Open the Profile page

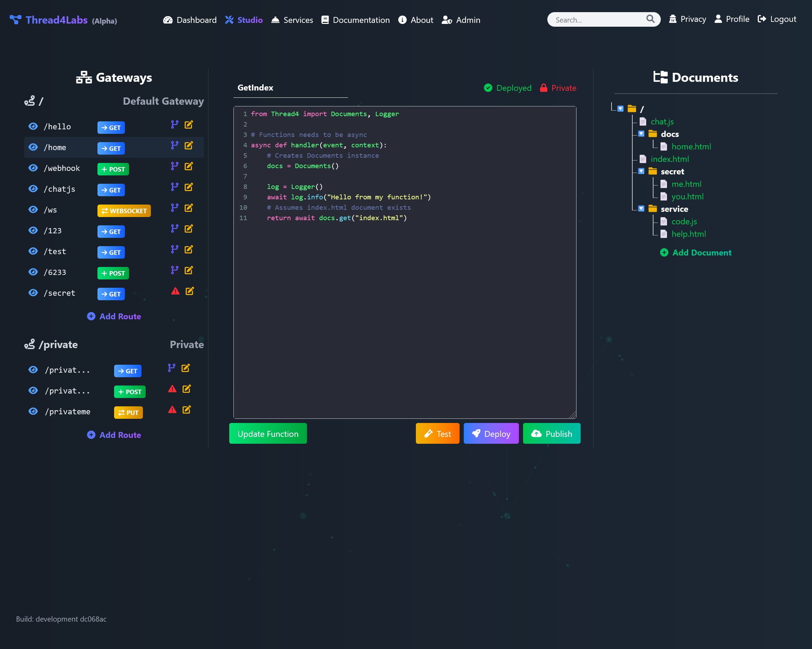click(732, 19)
